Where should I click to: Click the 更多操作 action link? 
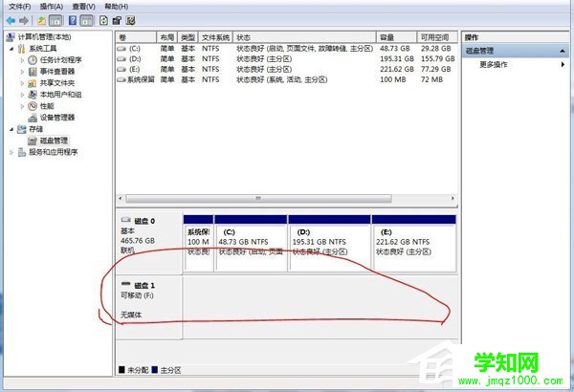pyautogui.click(x=494, y=64)
